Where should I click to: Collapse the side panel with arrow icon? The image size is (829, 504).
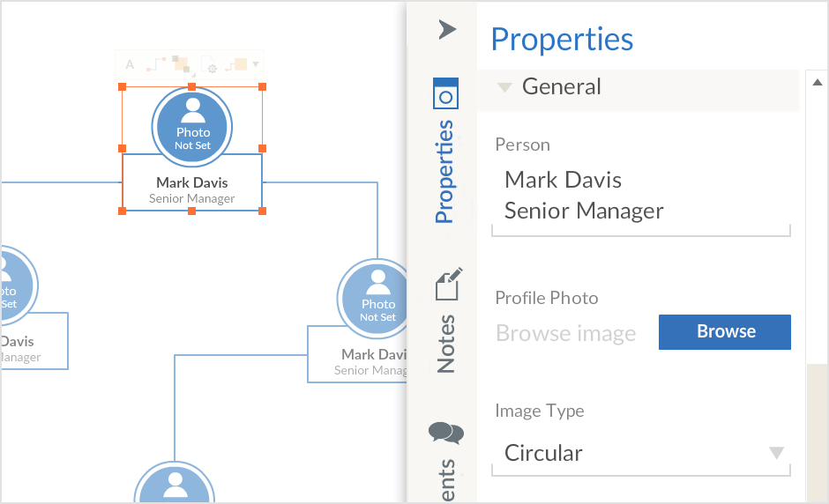click(x=447, y=30)
